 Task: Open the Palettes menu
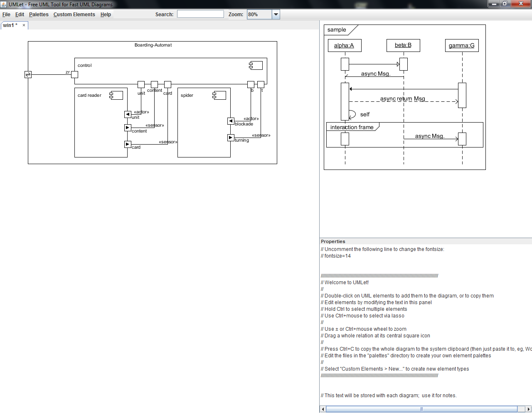click(x=39, y=15)
